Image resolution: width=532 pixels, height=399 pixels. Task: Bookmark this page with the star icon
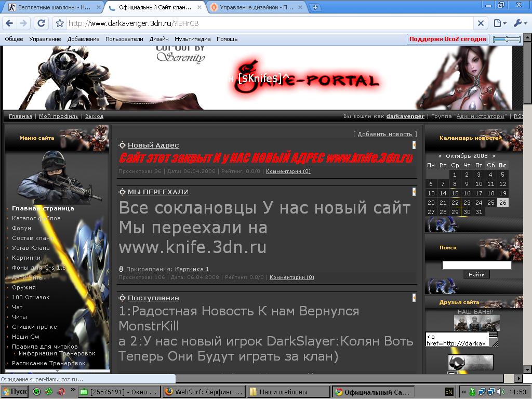60,23
